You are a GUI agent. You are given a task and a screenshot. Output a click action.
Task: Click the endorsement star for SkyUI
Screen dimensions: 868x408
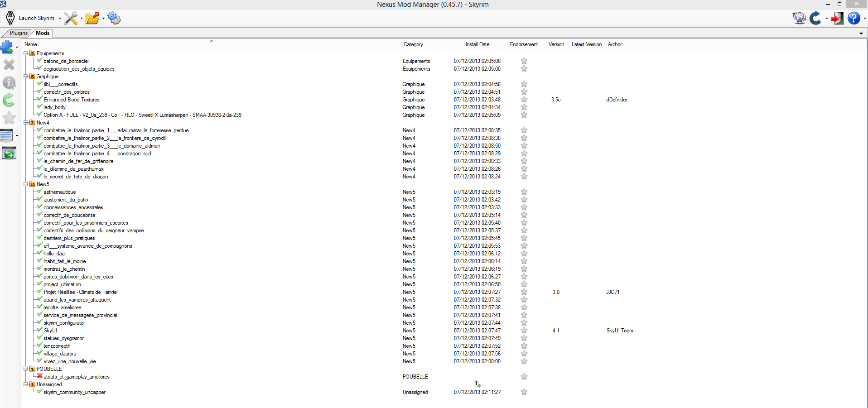pyautogui.click(x=524, y=331)
